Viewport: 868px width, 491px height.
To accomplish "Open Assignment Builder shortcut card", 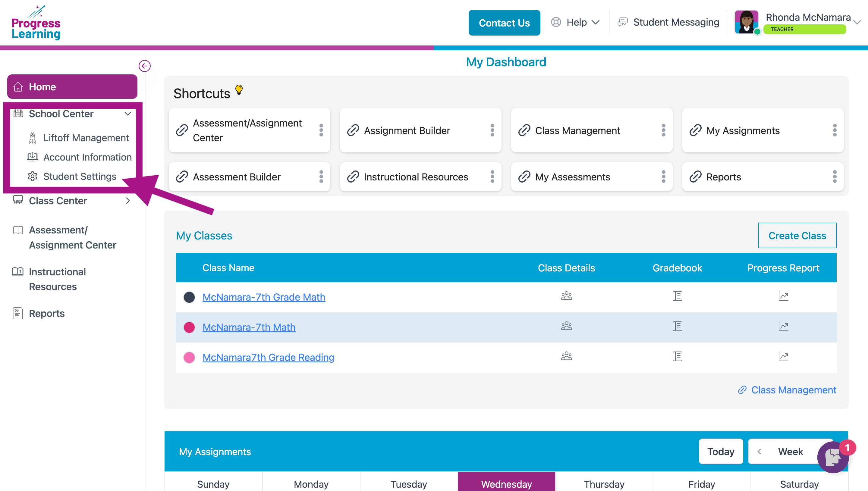I will click(x=420, y=130).
